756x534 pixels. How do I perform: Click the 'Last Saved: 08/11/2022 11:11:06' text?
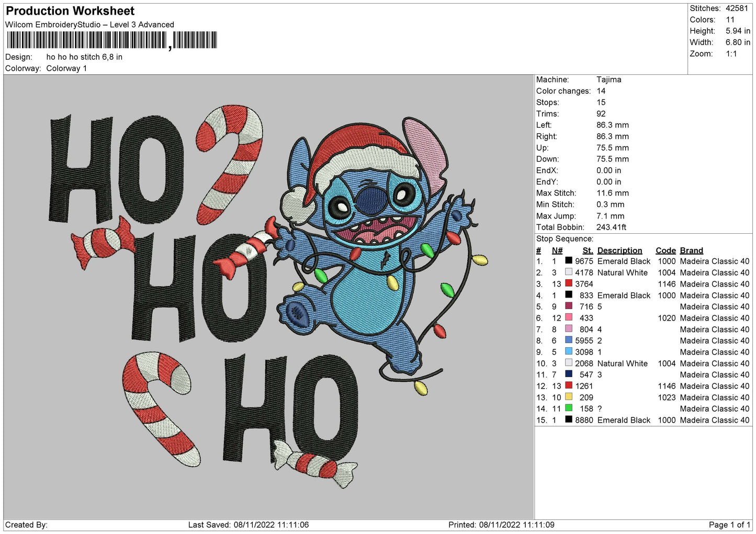(249, 525)
